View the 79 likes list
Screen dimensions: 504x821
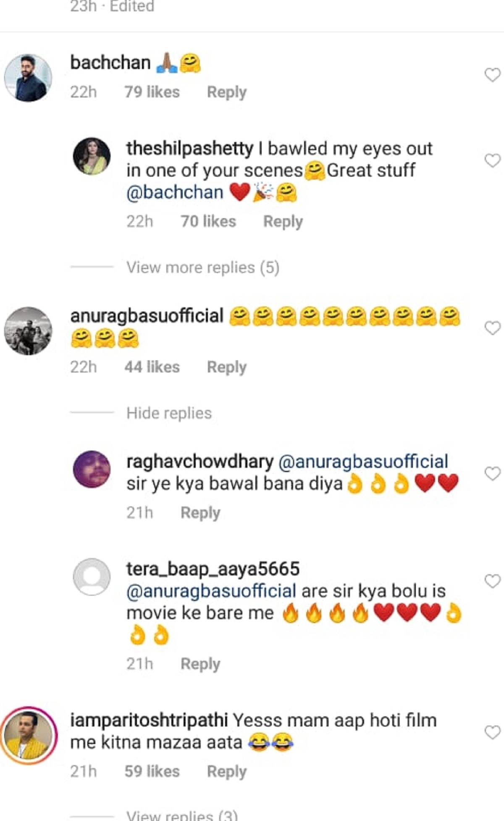(x=152, y=92)
